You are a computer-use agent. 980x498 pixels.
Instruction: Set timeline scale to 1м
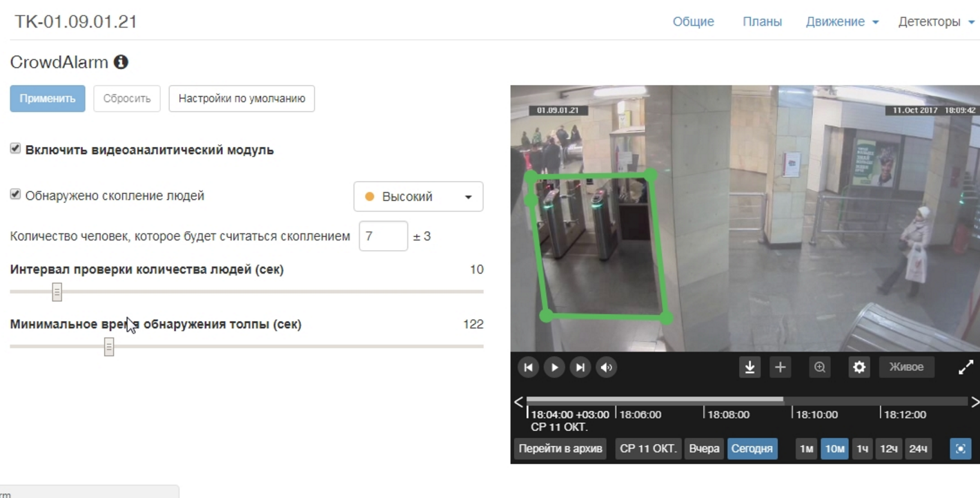(x=806, y=449)
